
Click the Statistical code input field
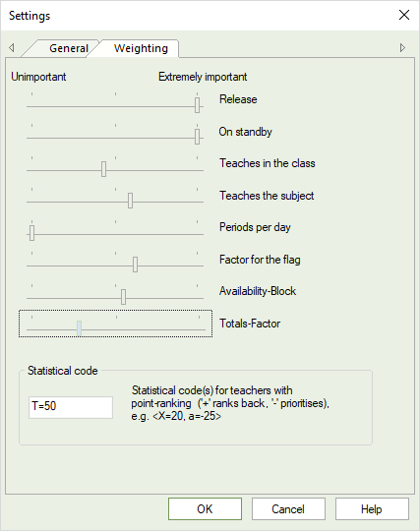point(71,407)
